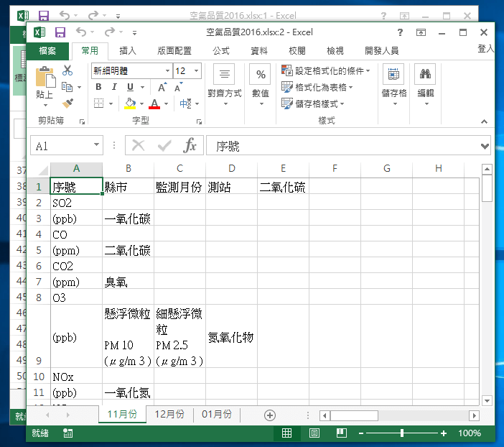
Task: Select cell containing 二氧化硫
Action: coord(283,186)
